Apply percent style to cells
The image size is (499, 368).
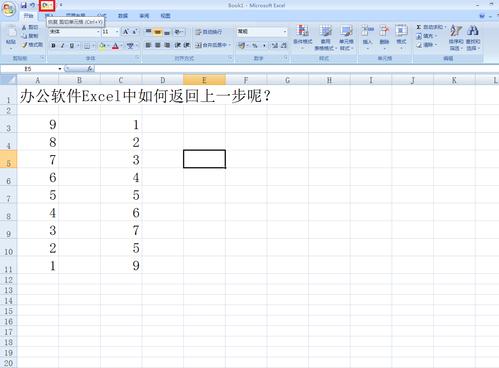coord(255,45)
